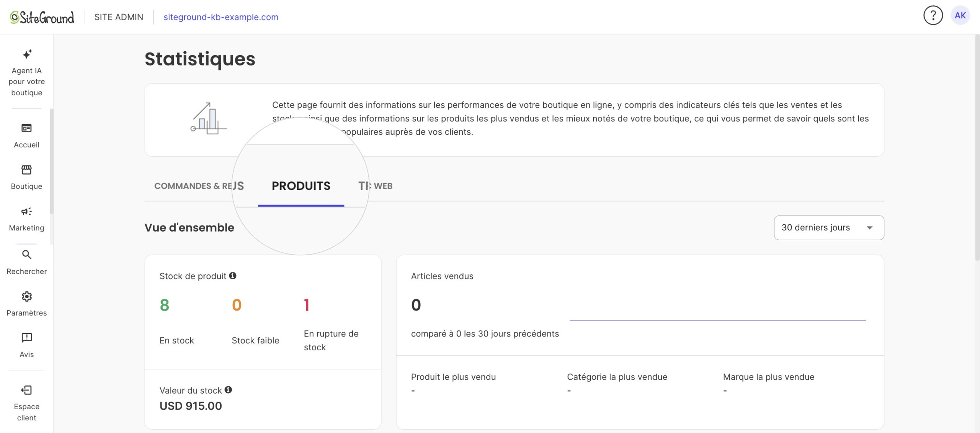
Task: Click the orange 0 Stock faible count
Action: pyautogui.click(x=237, y=305)
